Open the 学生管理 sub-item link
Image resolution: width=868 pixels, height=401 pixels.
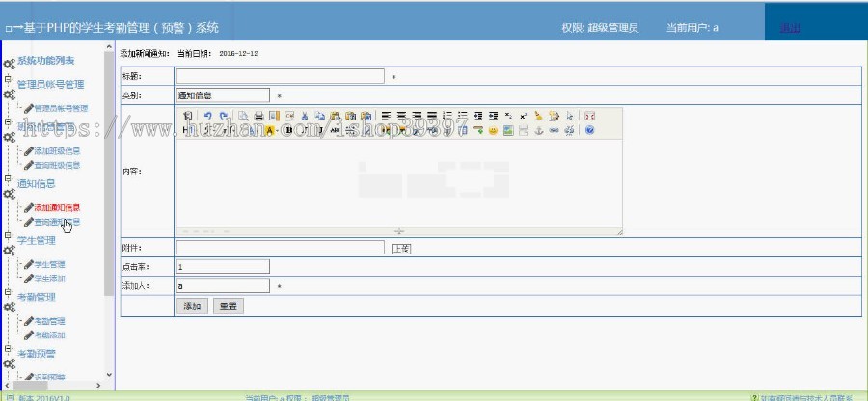coord(50,264)
